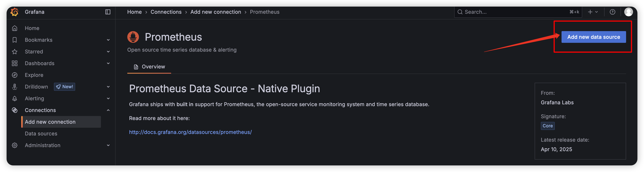Click the Administration gear icon

tap(15, 145)
